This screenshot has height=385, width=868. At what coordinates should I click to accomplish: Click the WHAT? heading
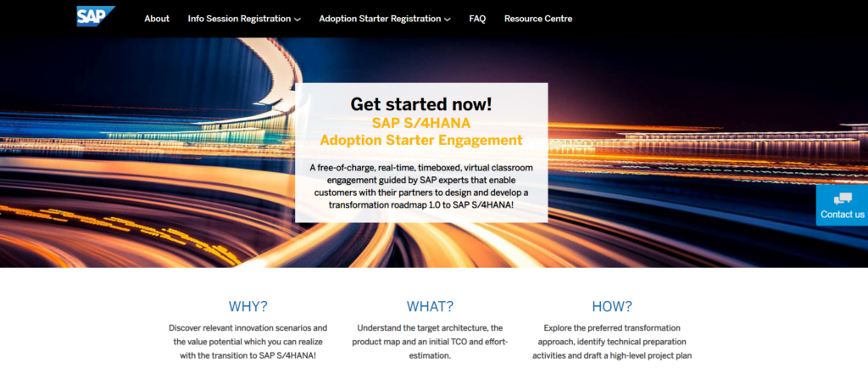(430, 306)
